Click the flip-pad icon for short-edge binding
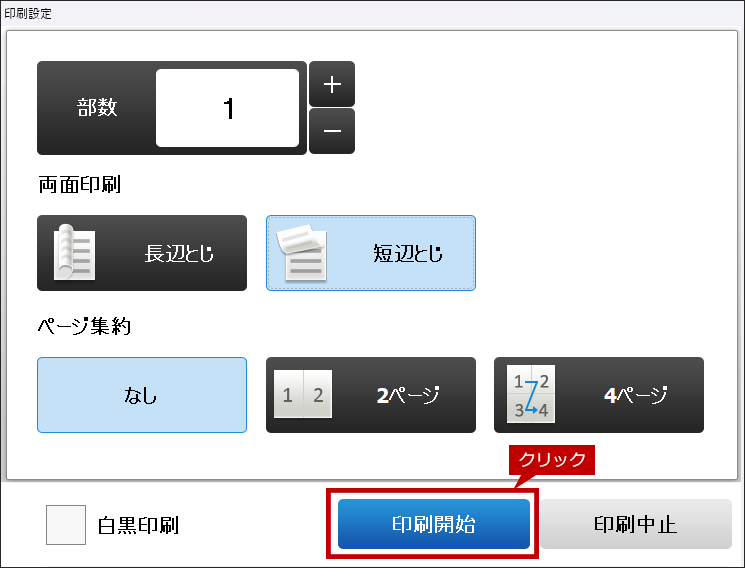The width and height of the screenshot is (745, 568). (x=304, y=253)
